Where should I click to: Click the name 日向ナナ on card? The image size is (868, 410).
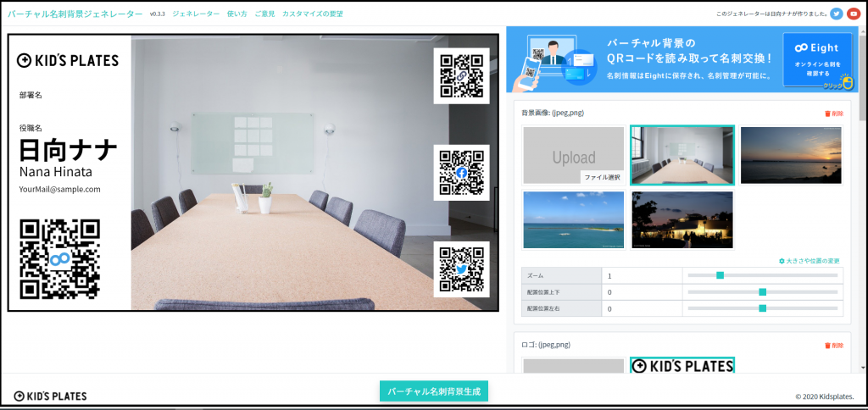tap(69, 149)
